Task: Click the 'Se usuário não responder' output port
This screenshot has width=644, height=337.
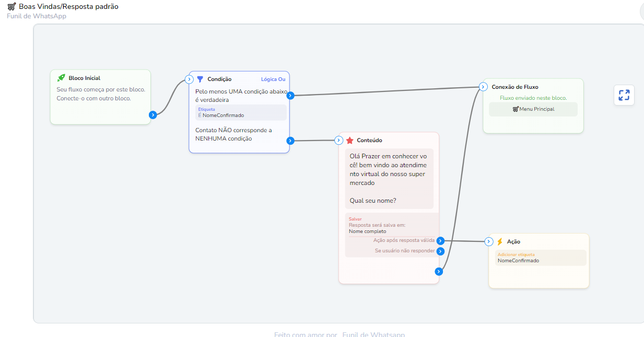Action: coord(440,251)
